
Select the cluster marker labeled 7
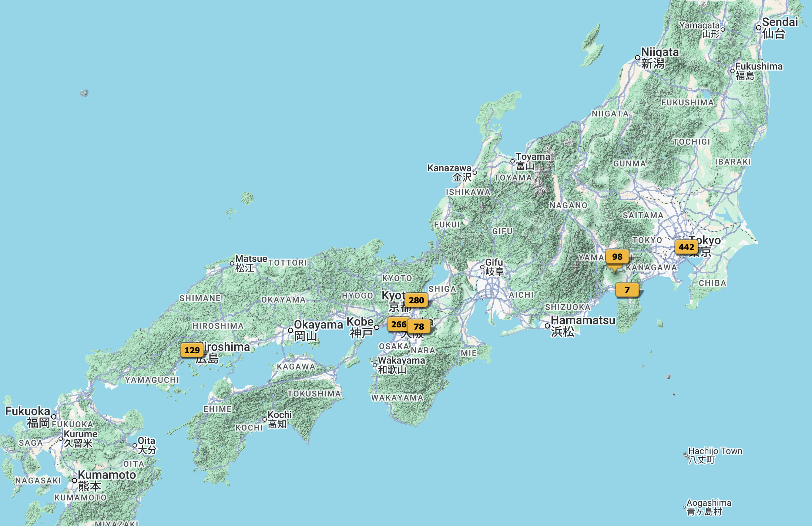tap(627, 290)
